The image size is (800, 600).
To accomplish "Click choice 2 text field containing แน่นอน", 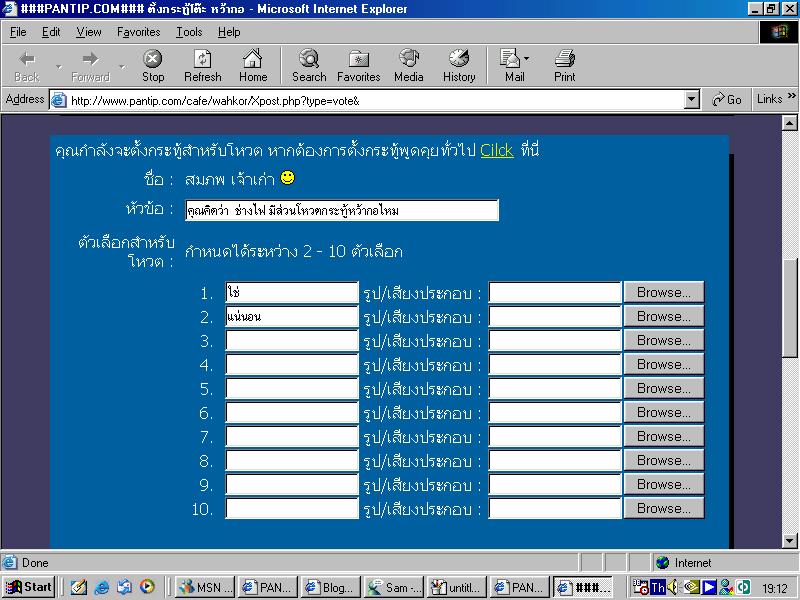I will coord(292,316).
